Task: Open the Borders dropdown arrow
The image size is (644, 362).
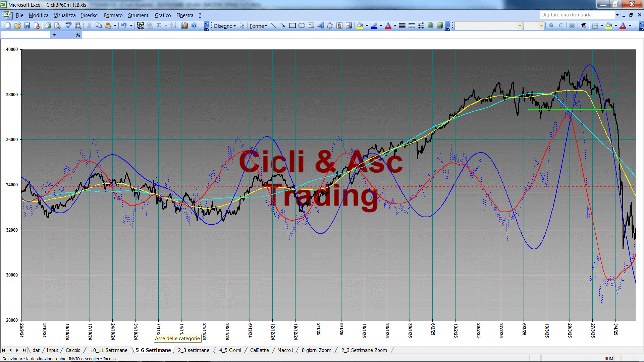Action: 602,25
